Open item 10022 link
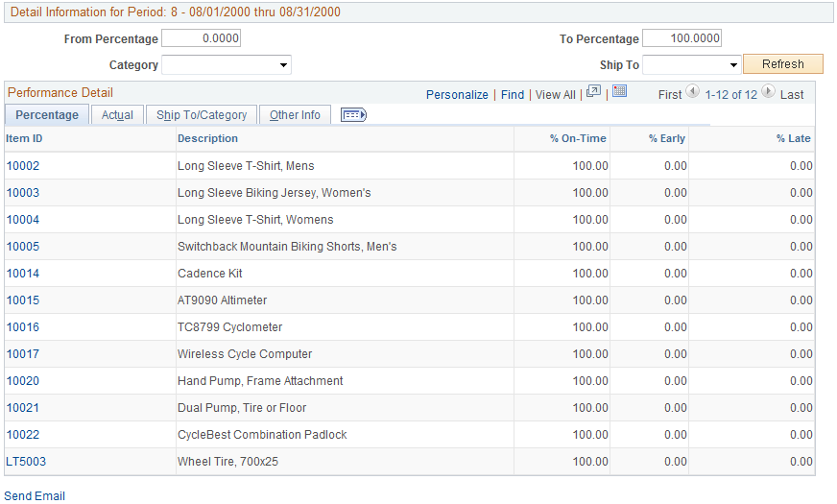 coord(23,435)
